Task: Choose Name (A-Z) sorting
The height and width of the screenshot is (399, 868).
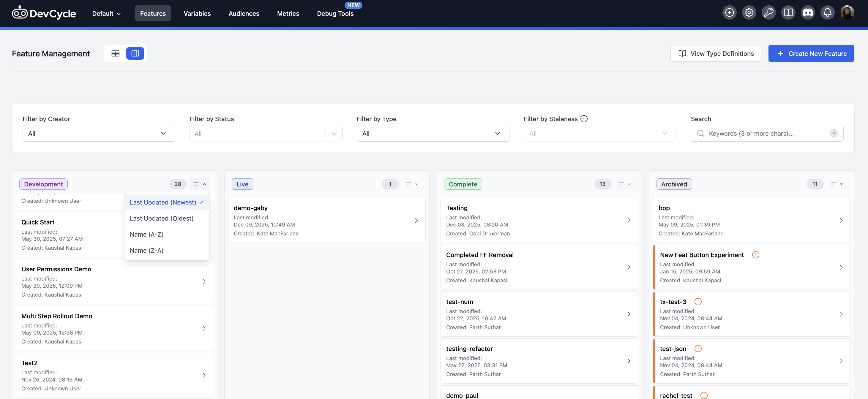Action: click(146, 234)
